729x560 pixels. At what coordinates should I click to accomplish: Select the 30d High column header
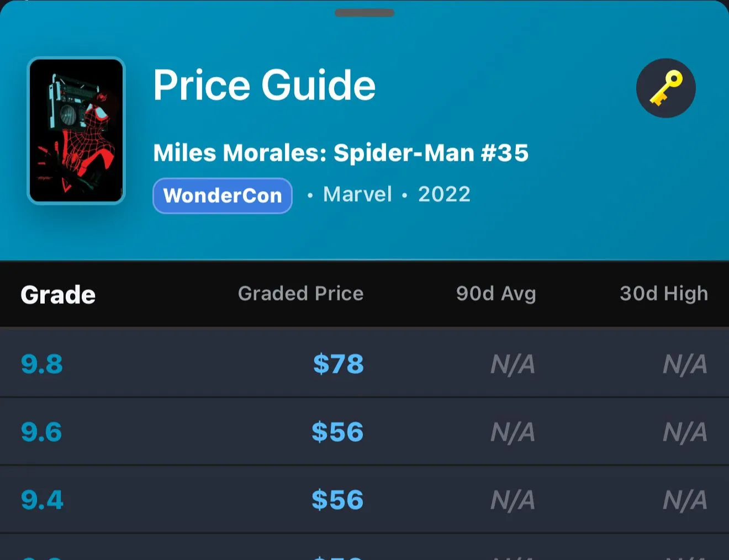[664, 293]
